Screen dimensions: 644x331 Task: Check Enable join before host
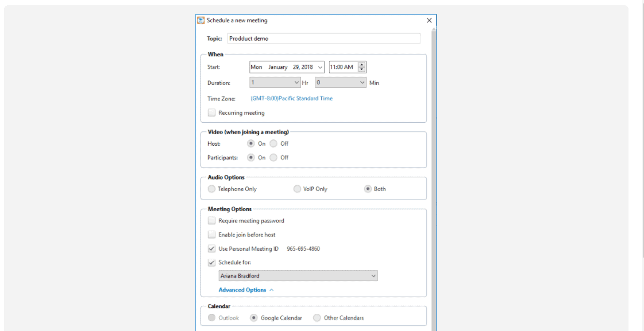[211, 235]
